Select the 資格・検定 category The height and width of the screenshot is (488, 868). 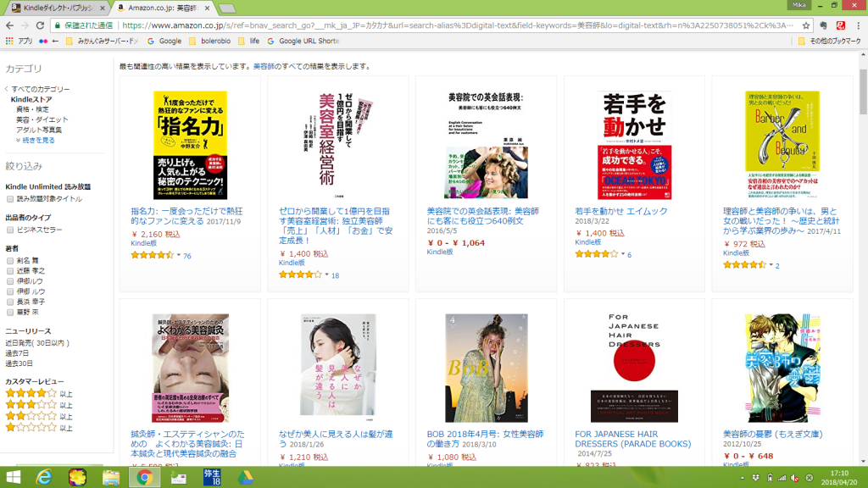(32, 109)
